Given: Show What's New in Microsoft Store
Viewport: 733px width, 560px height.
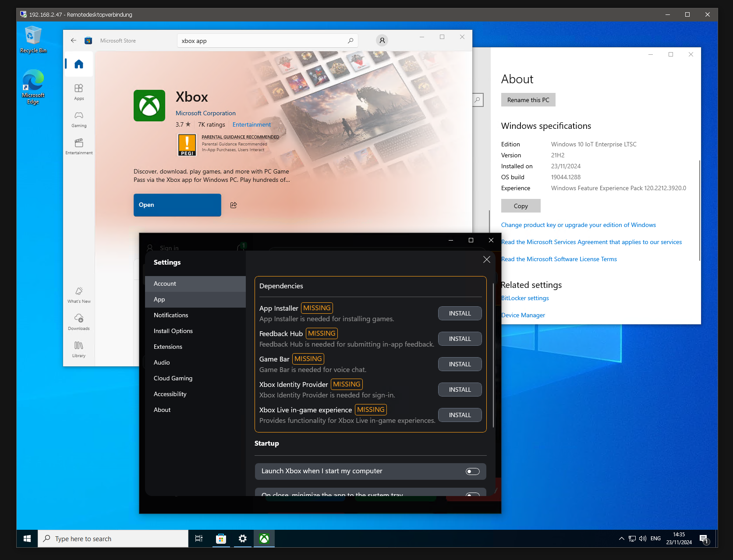Looking at the screenshot, I should pos(79,295).
